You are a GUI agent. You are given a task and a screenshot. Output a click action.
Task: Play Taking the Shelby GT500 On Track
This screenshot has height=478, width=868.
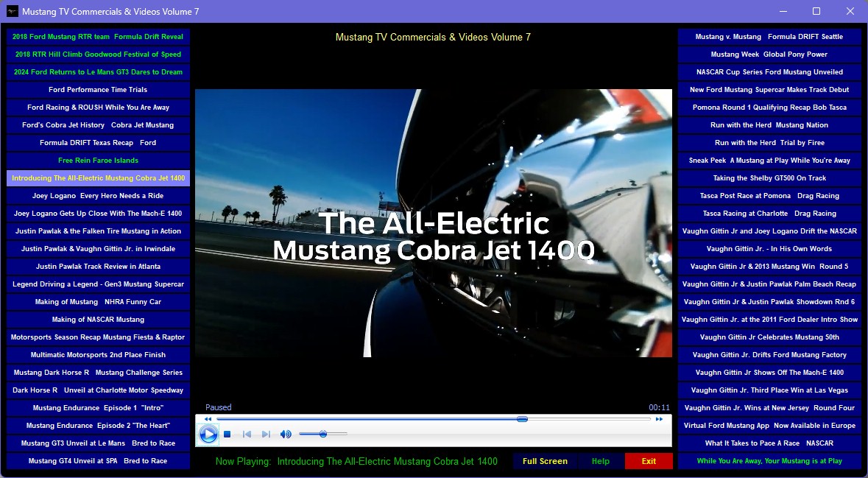(x=769, y=178)
